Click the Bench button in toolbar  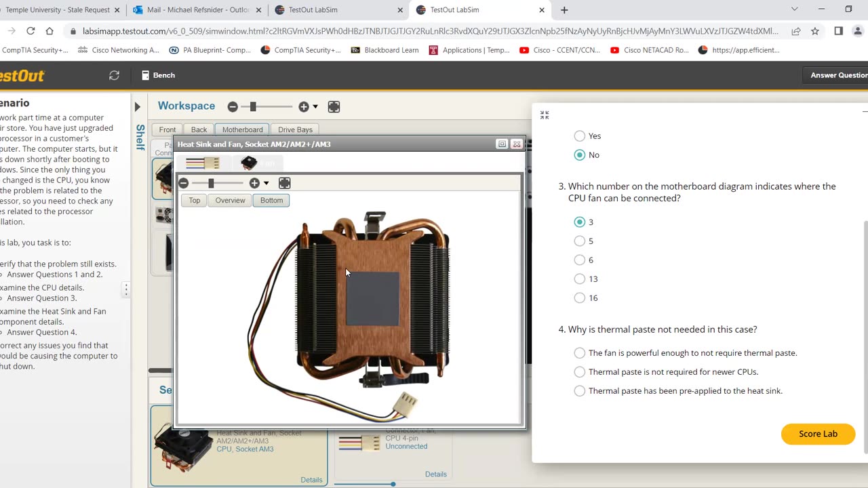coord(159,75)
